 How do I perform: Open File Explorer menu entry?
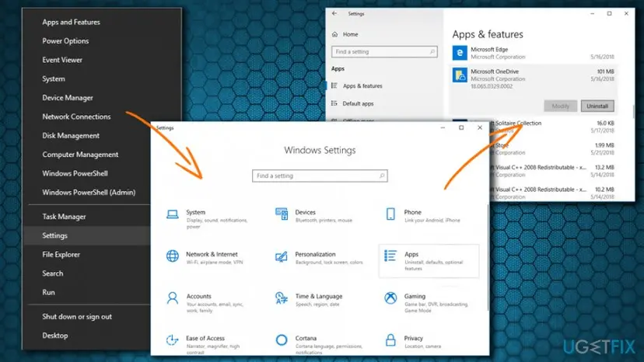[61, 255]
